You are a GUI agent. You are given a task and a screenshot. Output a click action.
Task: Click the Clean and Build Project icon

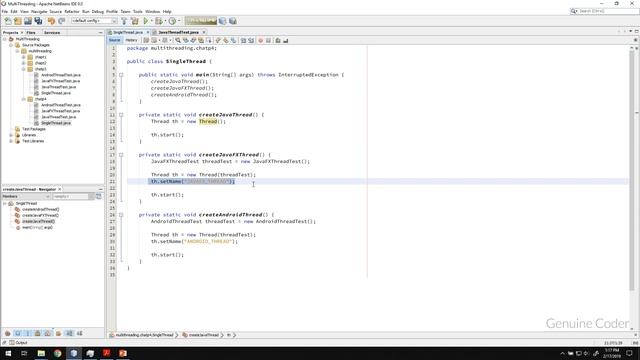pos(134,21)
